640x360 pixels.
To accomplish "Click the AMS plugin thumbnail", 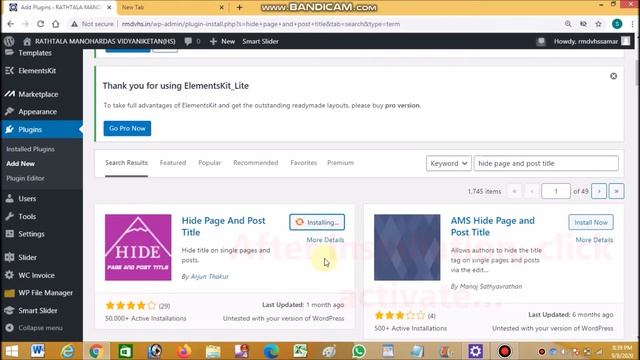I will click(407, 247).
